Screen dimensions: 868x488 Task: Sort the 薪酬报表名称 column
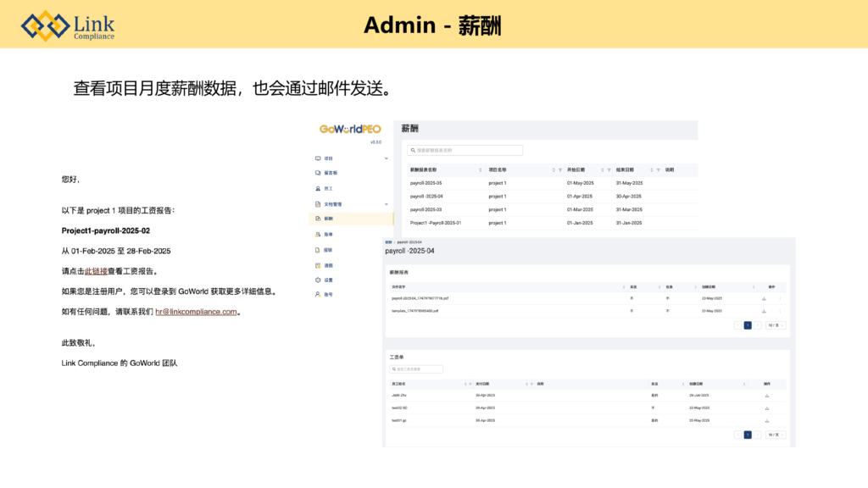(x=481, y=169)
